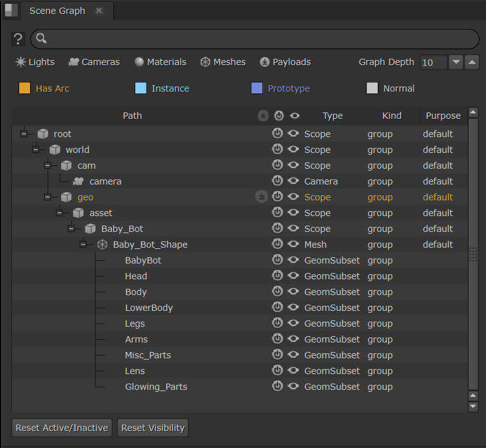Screen dimensions: 486x448
Task: Click the scene graph search field
Action: tap(255, 39)
